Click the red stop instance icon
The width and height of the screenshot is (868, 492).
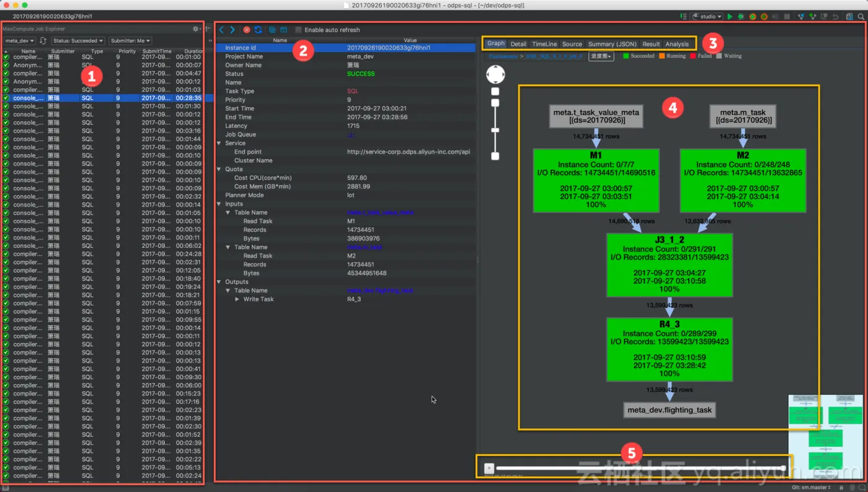247,30
